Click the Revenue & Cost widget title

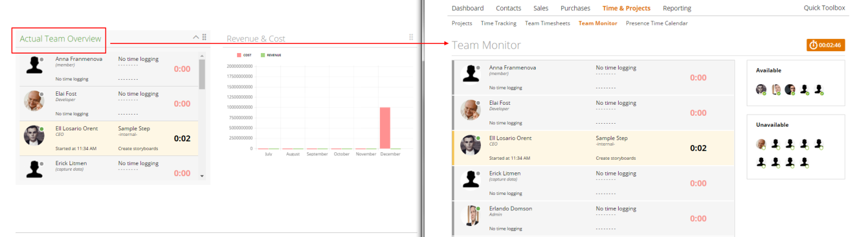pos(256,38)
